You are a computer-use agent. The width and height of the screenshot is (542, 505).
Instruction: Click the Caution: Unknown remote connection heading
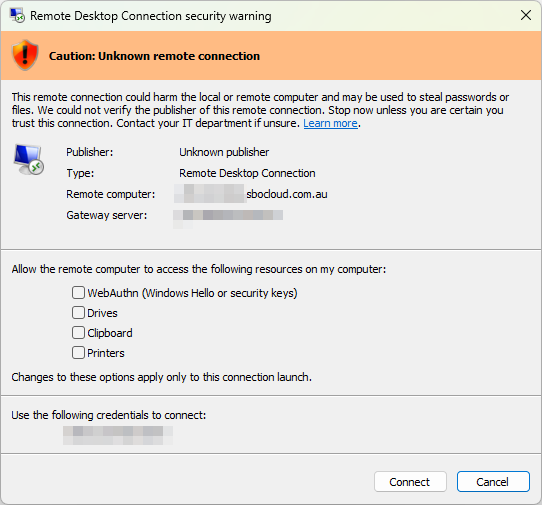(x=154, y=56)
